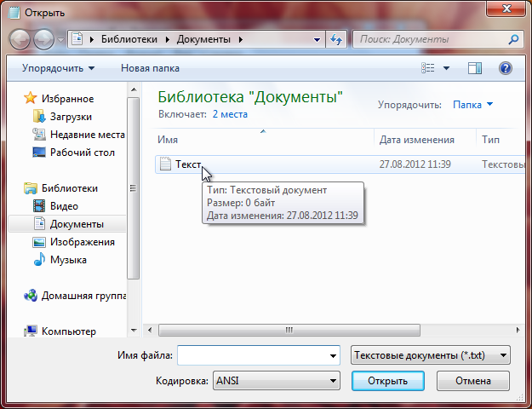
Task: Click the Back navigation arrow button
Action: 20,39
